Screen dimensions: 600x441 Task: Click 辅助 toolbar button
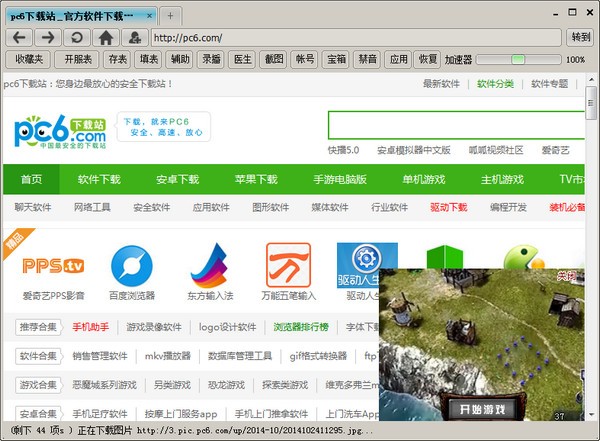click(x=180, y=59)
